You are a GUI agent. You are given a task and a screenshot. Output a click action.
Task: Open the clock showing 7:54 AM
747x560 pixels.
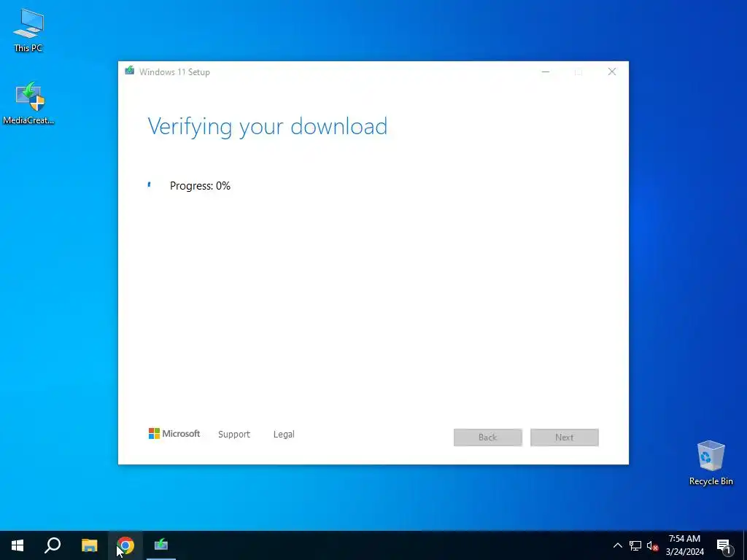684,545
